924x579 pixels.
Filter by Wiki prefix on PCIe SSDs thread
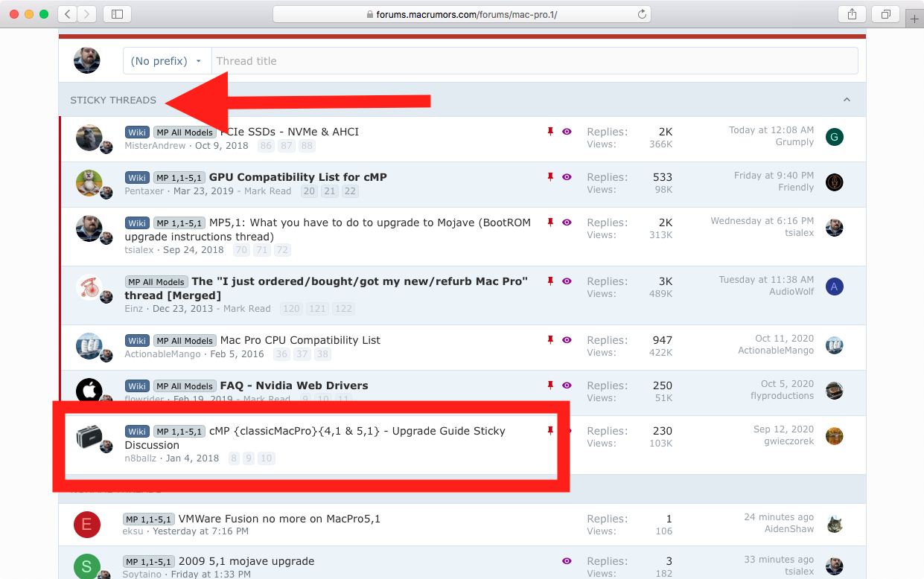137,132
